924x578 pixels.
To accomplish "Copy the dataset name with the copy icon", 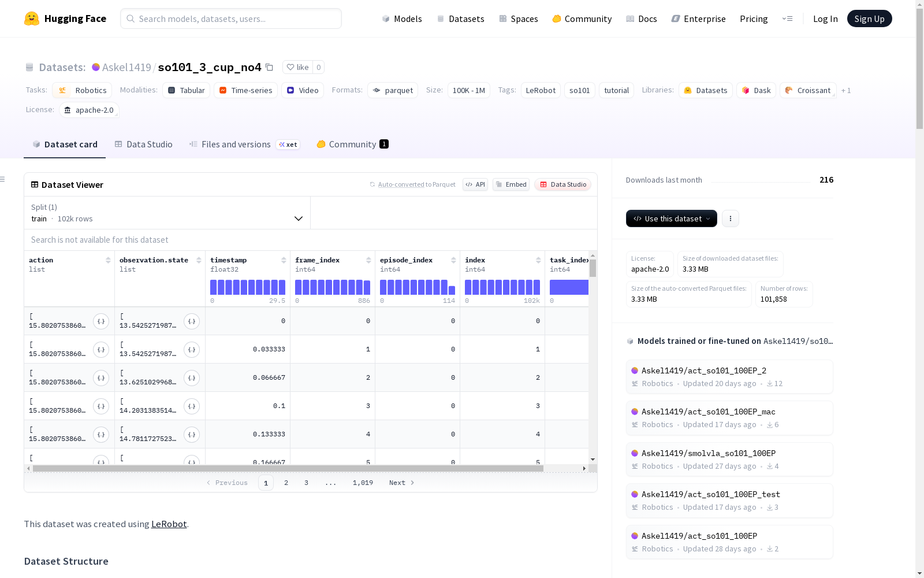I will (x=269, y=67).
